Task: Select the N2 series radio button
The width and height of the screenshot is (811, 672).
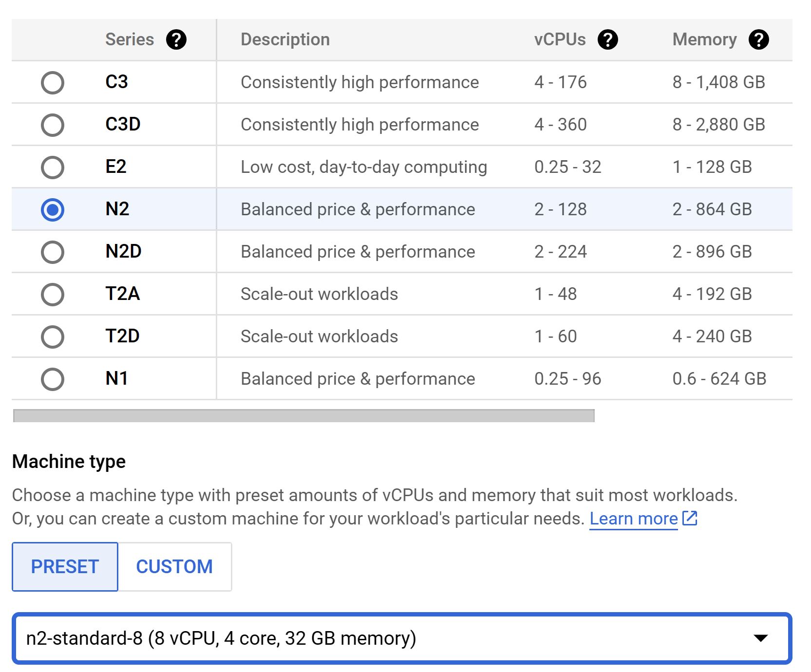Action: [x=53, y=209]
